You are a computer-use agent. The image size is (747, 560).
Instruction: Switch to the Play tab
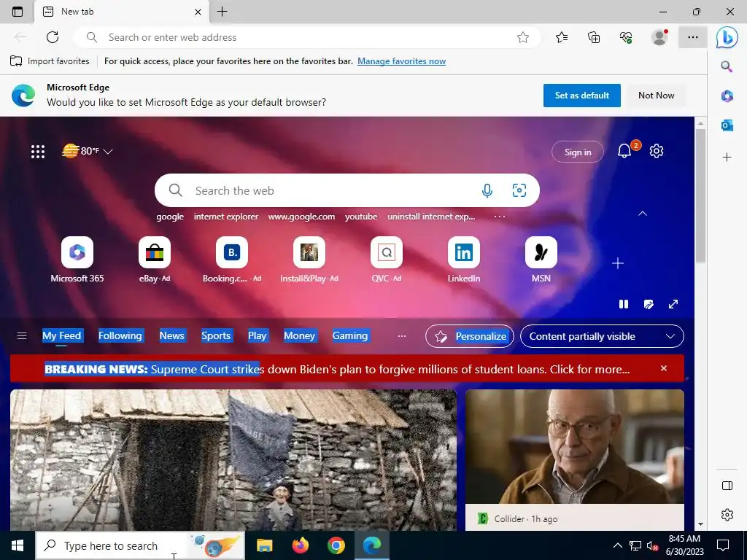(x=258, y=335)
